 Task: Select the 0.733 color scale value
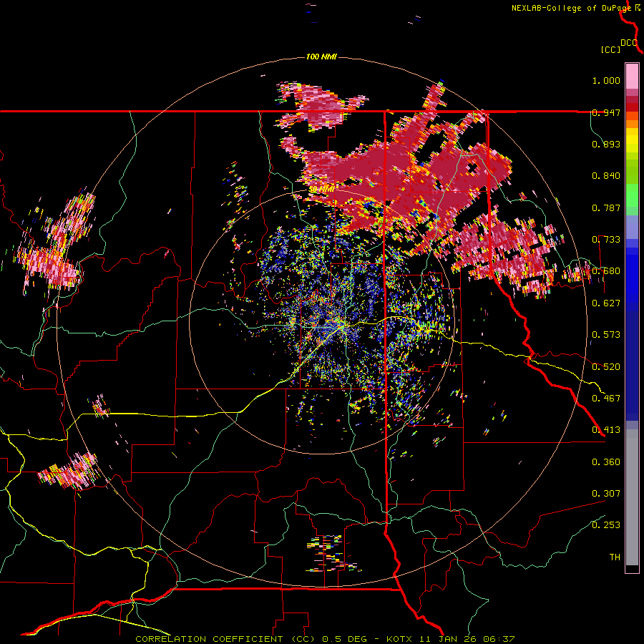pyautogui.click(x=606, y=240)
